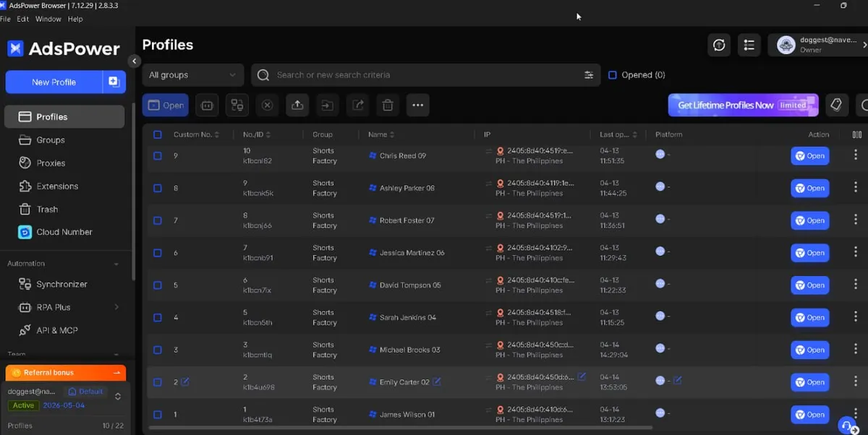Edit the custom number of row 2
This screenshot has height=435, width=868.
click(185, 382)
